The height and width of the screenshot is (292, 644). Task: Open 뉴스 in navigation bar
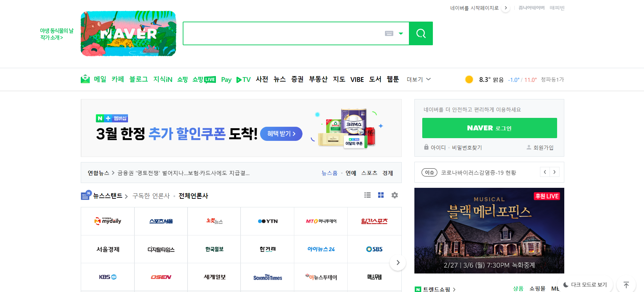coord(280,79)
